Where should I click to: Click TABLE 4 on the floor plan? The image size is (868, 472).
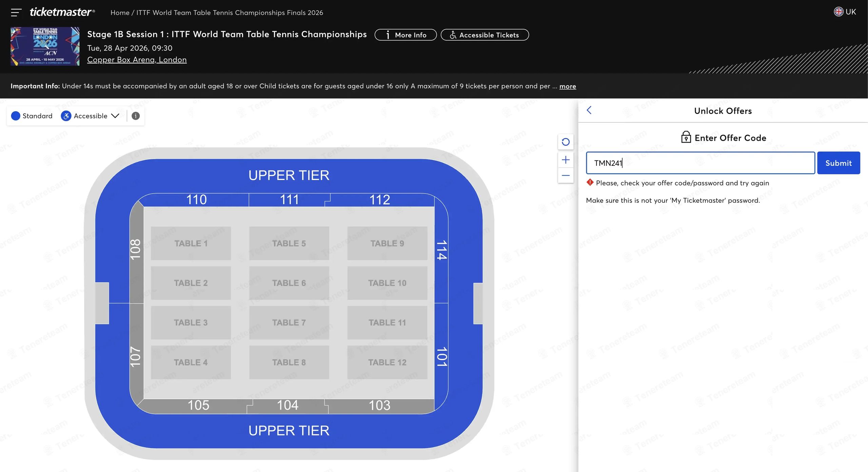click(x=191, y=362)
